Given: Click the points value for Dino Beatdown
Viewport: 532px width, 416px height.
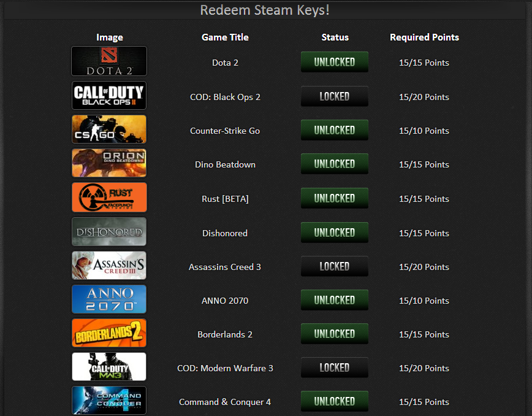Looking at the screenshot, I should pyautogui.click(x=424, y=164).
